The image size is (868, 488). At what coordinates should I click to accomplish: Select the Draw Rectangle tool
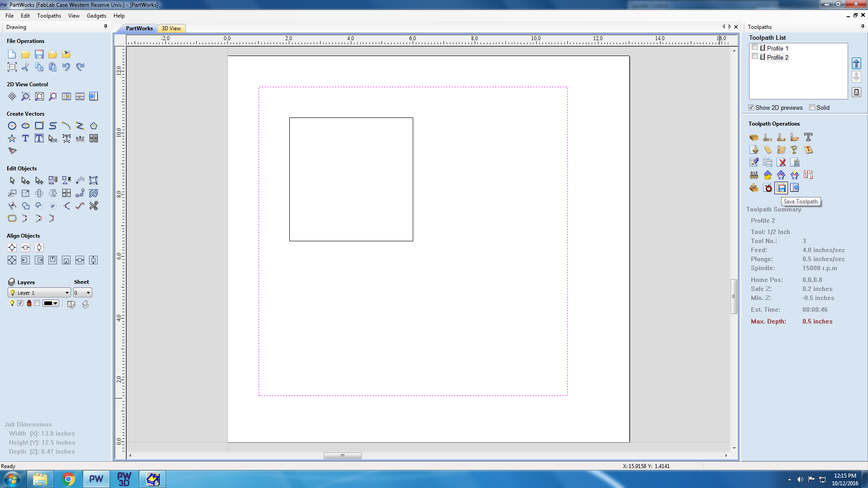coord(39,126)
